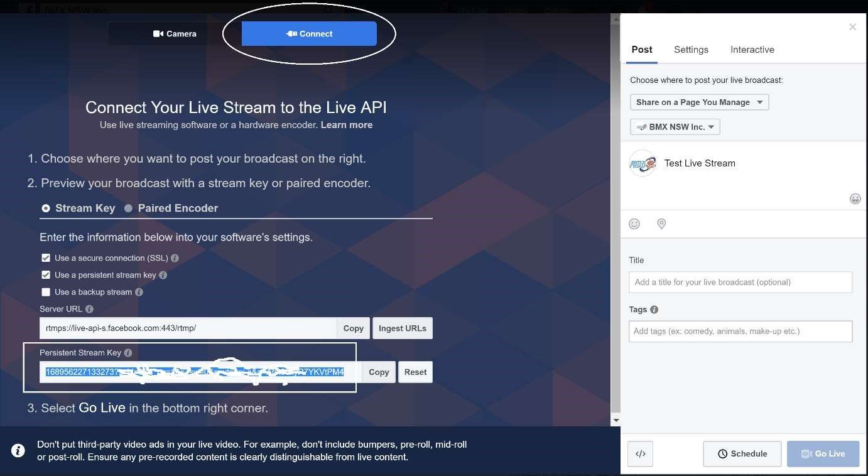Close the live broadcast panel
The width and height of the screenshot is (868, 476).
click(x=852, y=27)
